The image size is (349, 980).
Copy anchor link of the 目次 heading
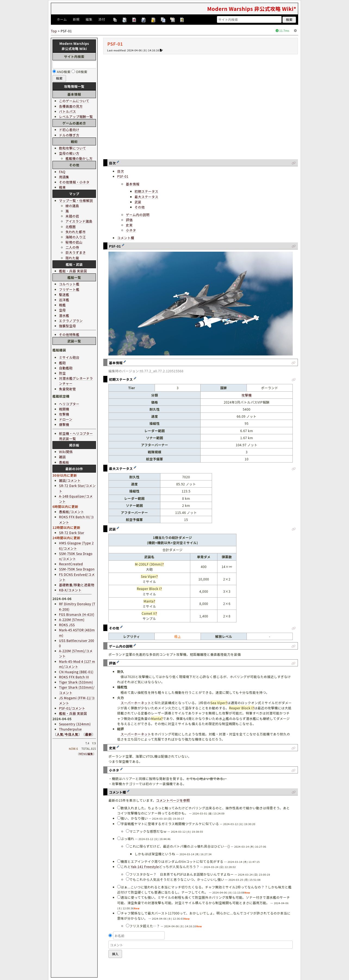tap(294, 163)
